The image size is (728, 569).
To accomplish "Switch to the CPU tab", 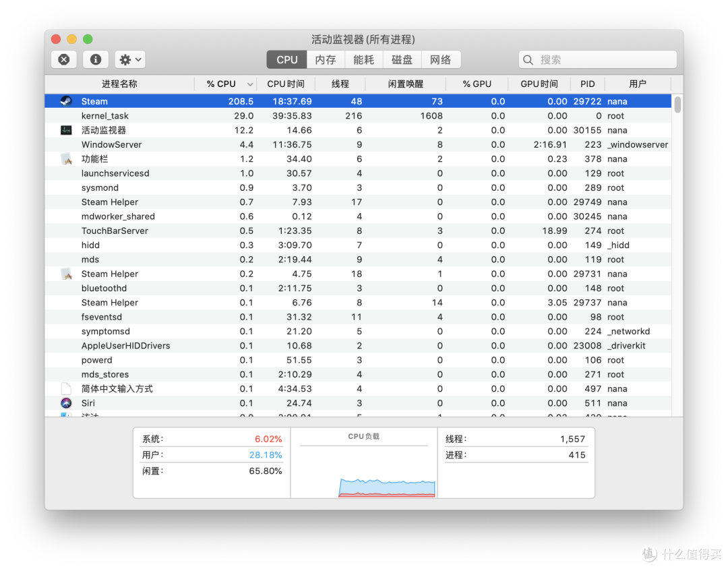I will pos(287,59).
